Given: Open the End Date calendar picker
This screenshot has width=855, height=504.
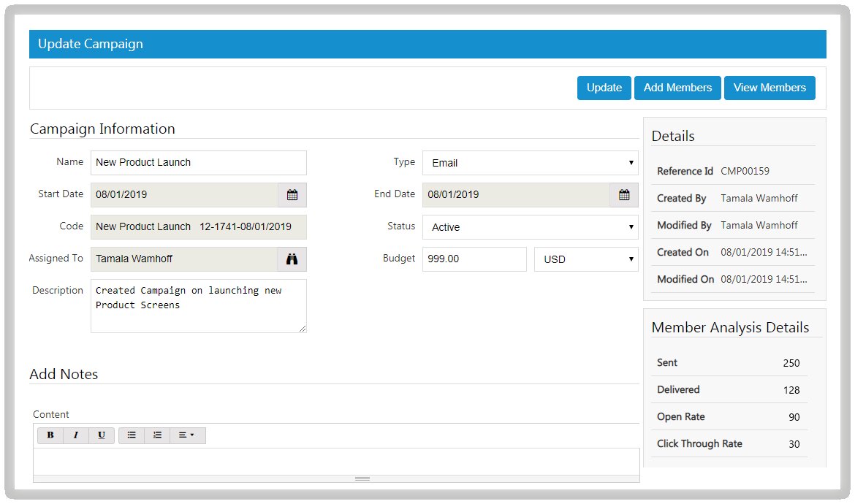Looking at the screenshot, I should tap(624, 195).
